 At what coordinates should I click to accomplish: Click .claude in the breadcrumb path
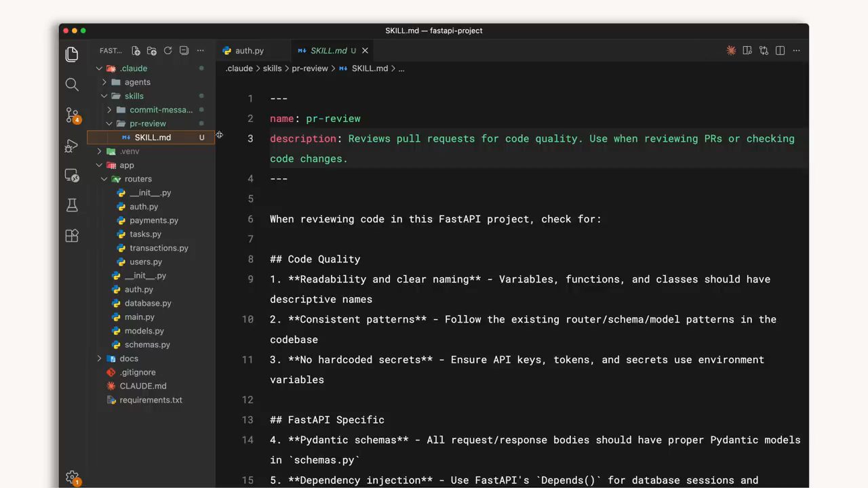coord(239,68)
